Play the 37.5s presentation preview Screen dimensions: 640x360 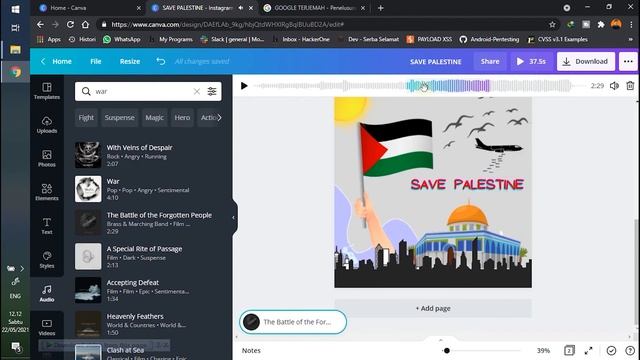tap(531, 61)
